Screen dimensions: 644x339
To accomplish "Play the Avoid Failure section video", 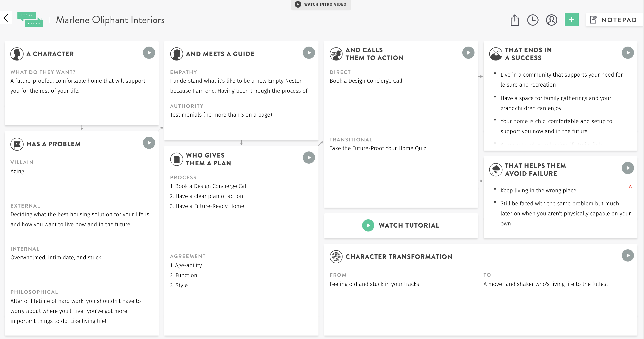I will (x=628, y=168).
